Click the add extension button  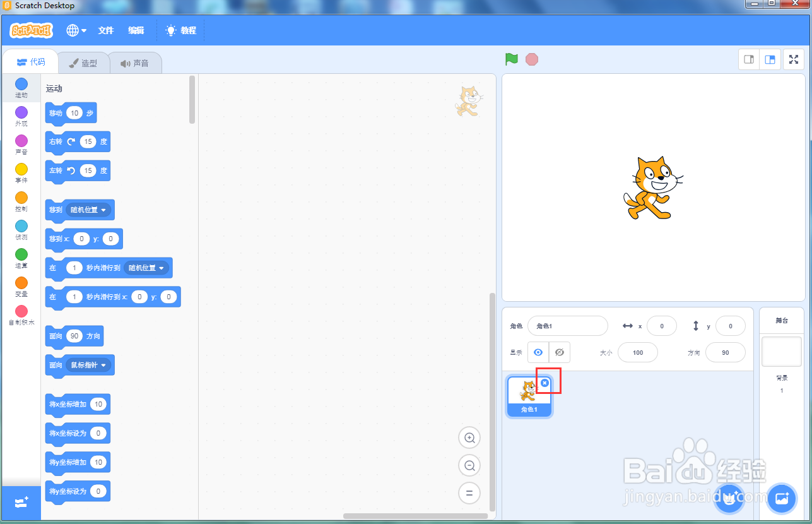[x=21, y=503]
